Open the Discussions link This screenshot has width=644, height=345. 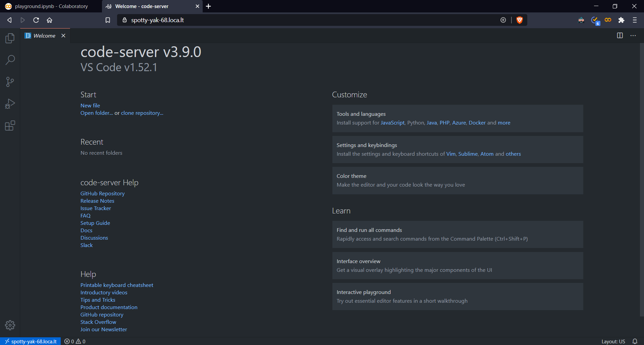[x=94, y=238]
